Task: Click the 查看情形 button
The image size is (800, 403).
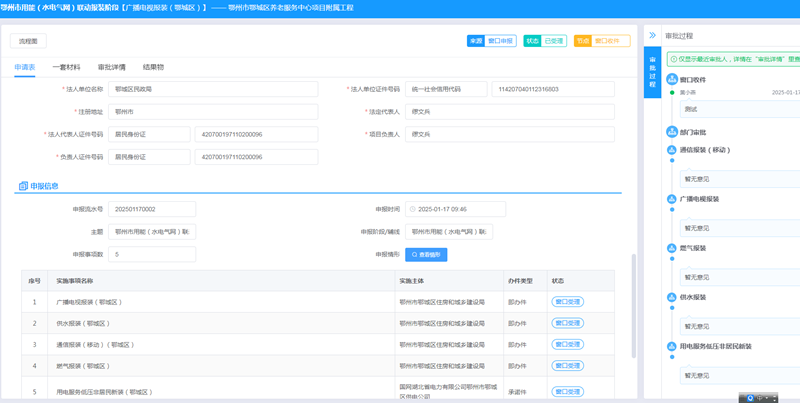Action: tap(426, 255)
